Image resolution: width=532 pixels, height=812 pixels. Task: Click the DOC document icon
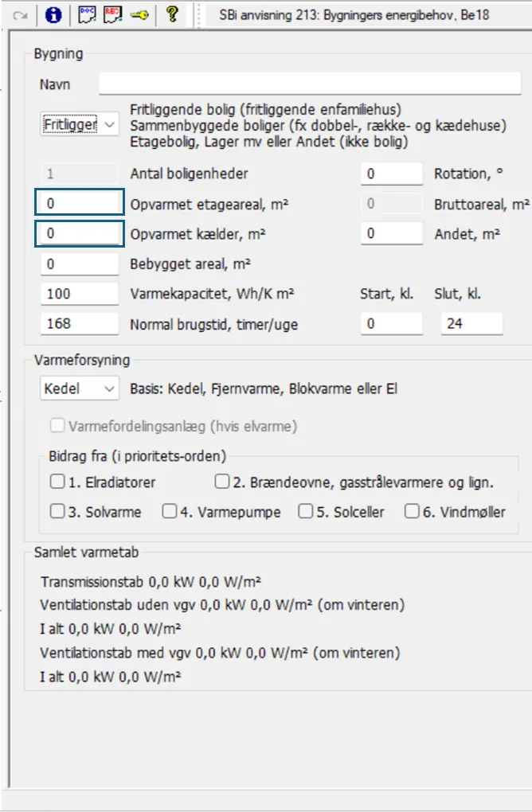pos(87,14)
